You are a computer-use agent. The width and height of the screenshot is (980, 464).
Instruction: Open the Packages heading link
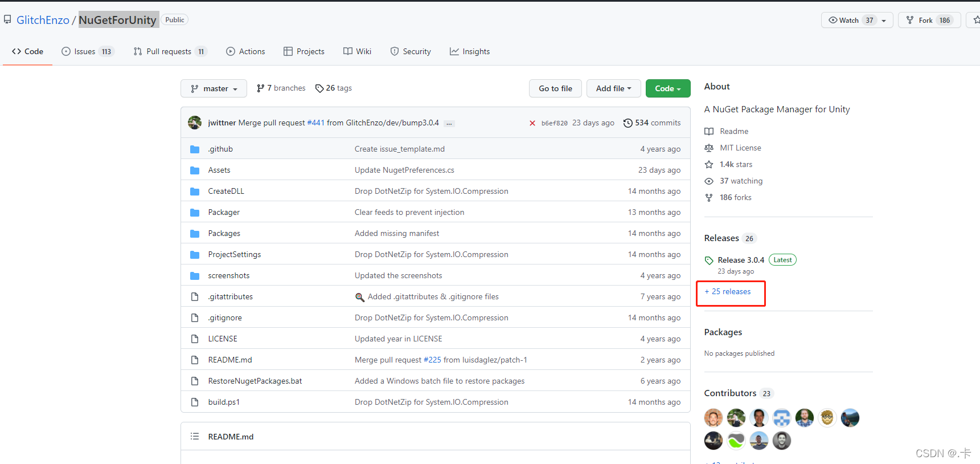(723, 332)
